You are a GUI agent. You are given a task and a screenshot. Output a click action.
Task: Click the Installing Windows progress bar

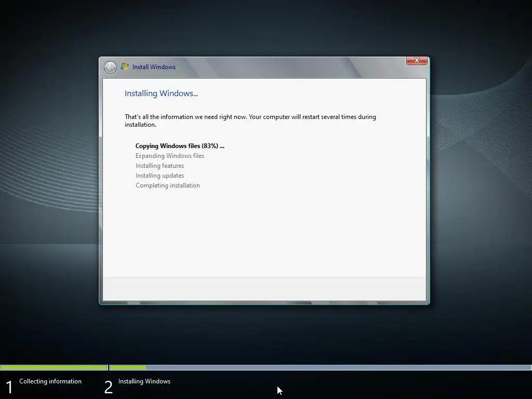[320, 367]
